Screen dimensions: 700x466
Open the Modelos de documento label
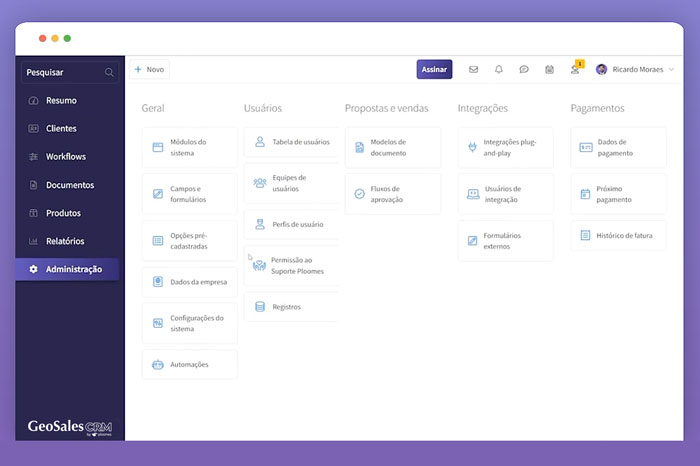pyautogui.click(x=388, y=147)
